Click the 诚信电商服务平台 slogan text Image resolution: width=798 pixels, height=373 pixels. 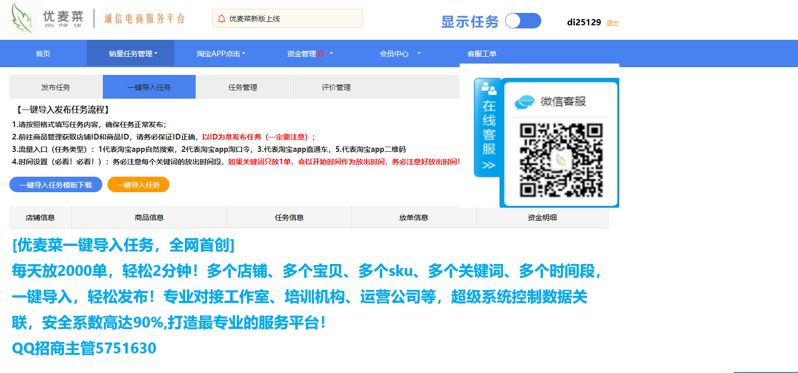144,19
